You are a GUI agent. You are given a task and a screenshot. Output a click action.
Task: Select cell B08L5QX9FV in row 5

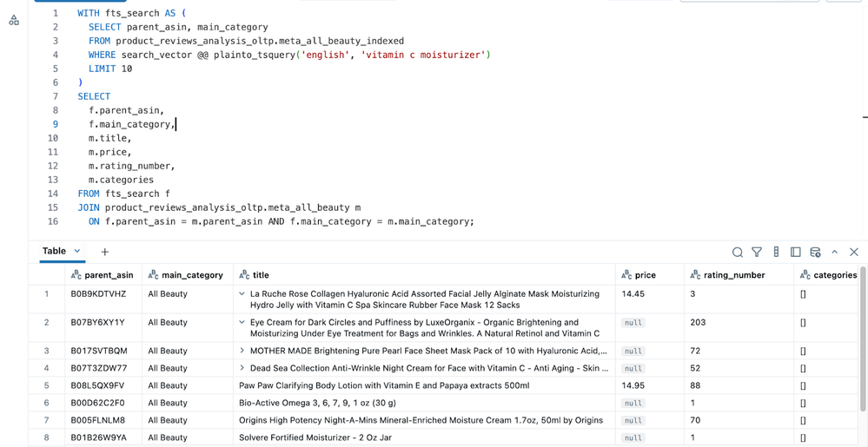[97, 385]
